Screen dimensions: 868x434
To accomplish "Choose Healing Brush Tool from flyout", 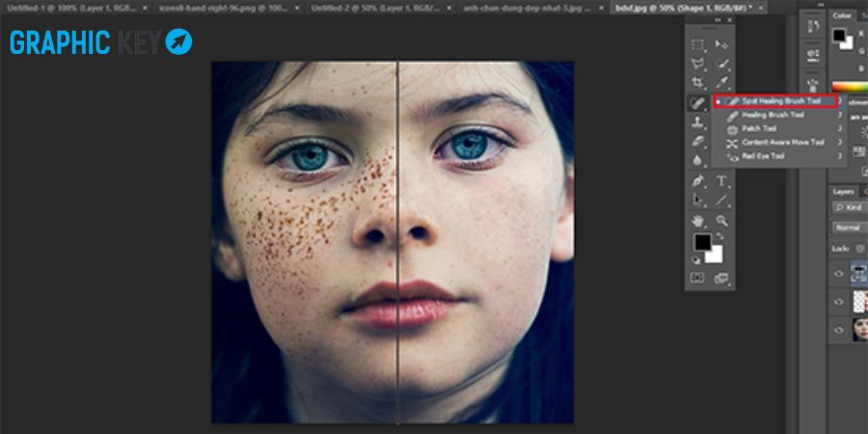I will click(x=779, y=115).
